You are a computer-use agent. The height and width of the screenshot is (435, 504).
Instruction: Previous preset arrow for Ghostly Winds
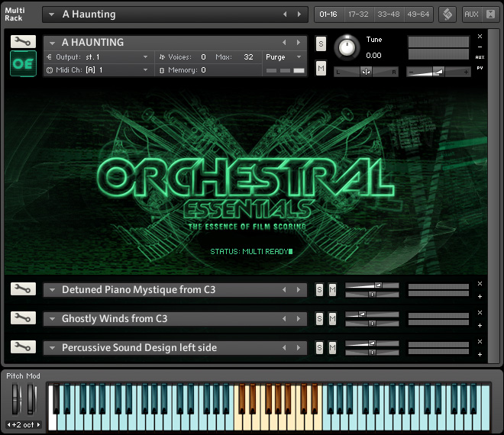(284, 319)
